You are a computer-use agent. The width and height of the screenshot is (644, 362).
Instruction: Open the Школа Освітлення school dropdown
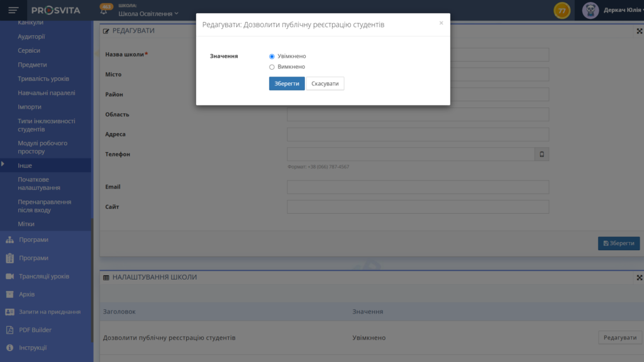[x=148, y=14]
